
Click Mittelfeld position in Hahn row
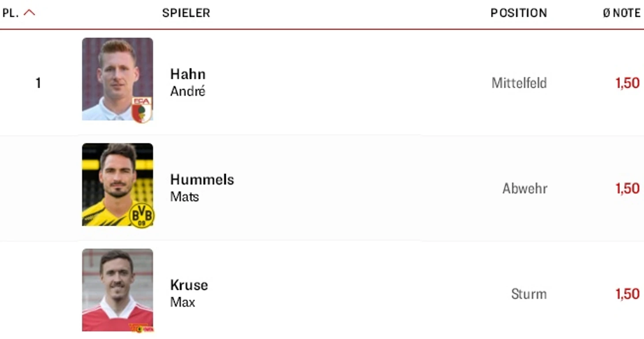tap(519, 83)
